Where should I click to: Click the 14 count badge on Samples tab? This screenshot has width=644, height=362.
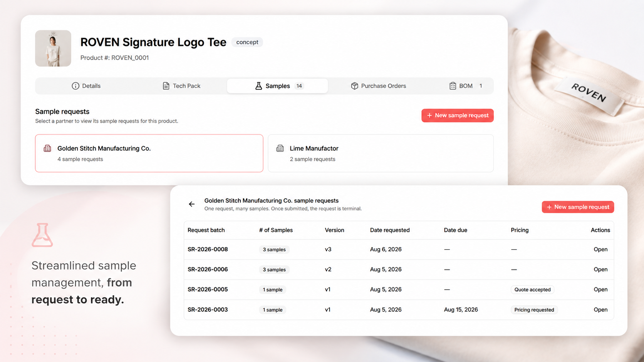[x=299, y=86]
